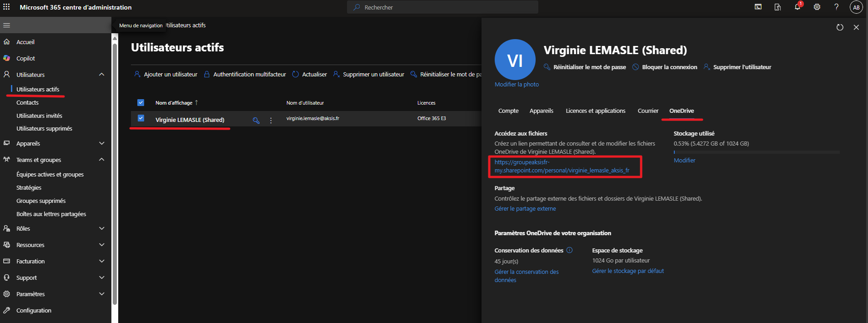Click Supprimer un utilisateur in toolbar
The image size is (868, 323).
(x=369, y=74)
